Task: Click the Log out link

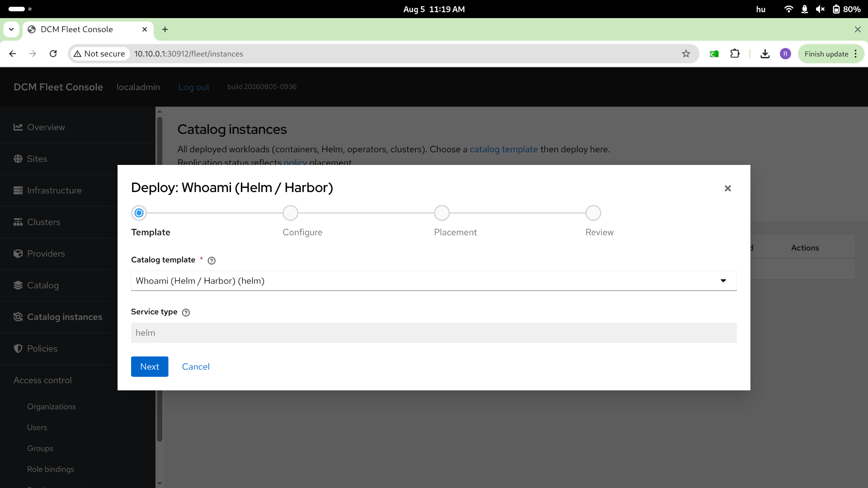Action: coord(193,87)
